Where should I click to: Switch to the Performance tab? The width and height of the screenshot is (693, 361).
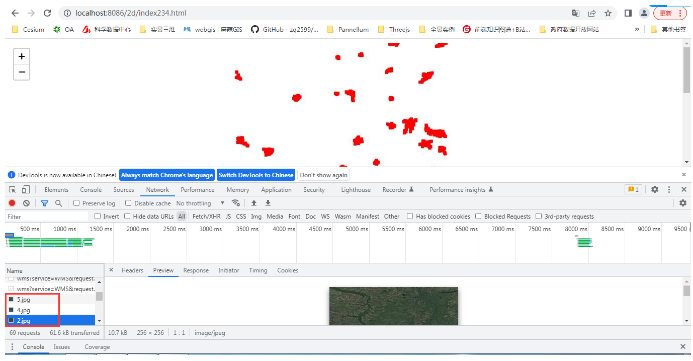point(197,190)
